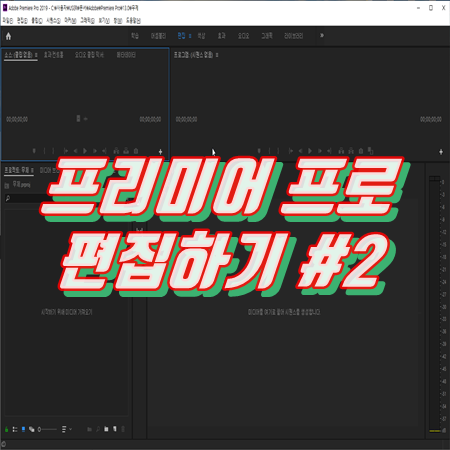
Task: Step back one frame in Program monitor
Action: tap(300, 151)
